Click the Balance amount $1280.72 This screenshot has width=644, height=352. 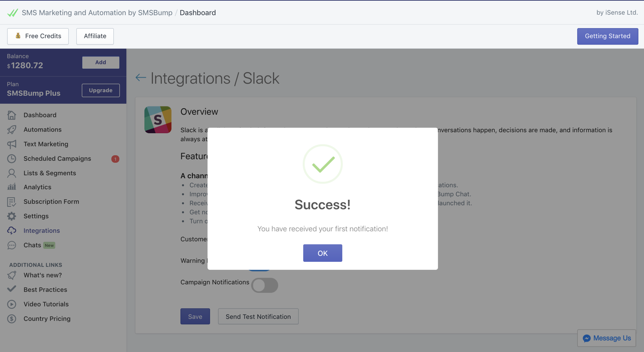(25, 66)
